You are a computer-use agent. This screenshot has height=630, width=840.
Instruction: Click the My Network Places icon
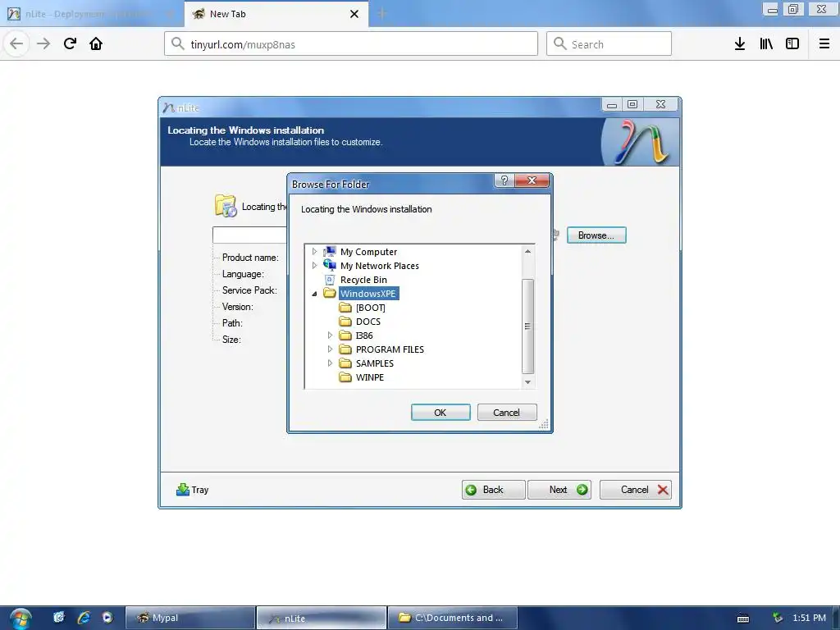(330, 265)
